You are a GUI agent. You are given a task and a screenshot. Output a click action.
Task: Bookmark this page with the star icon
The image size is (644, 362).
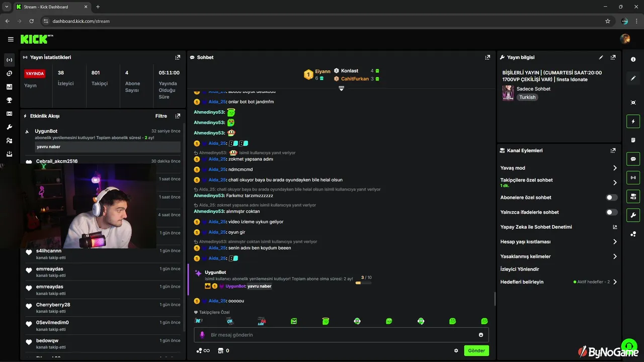click(608, 21)
